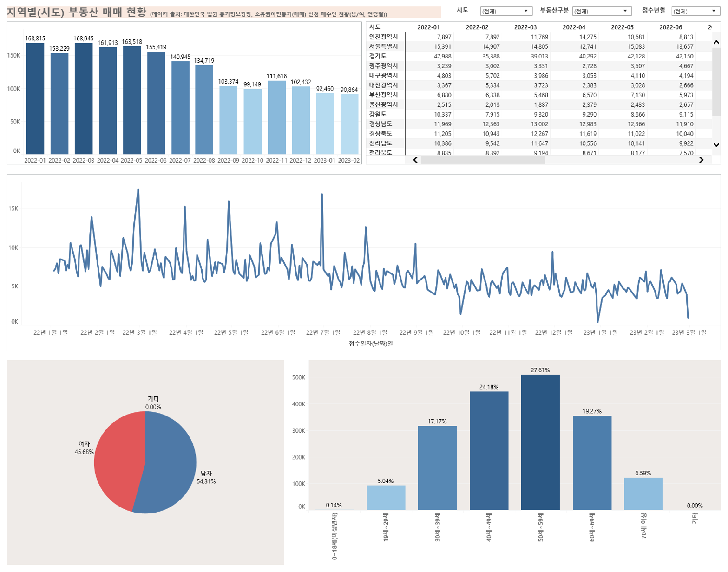Select the 대전광역시 row header
Screen dimensions: 728x572
384,85
